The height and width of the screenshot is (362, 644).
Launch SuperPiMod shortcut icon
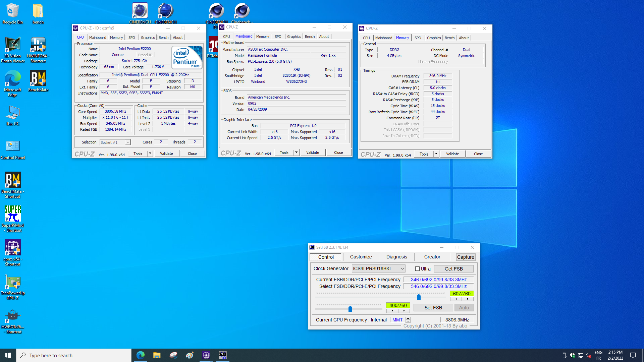click(x=12, y=219)
